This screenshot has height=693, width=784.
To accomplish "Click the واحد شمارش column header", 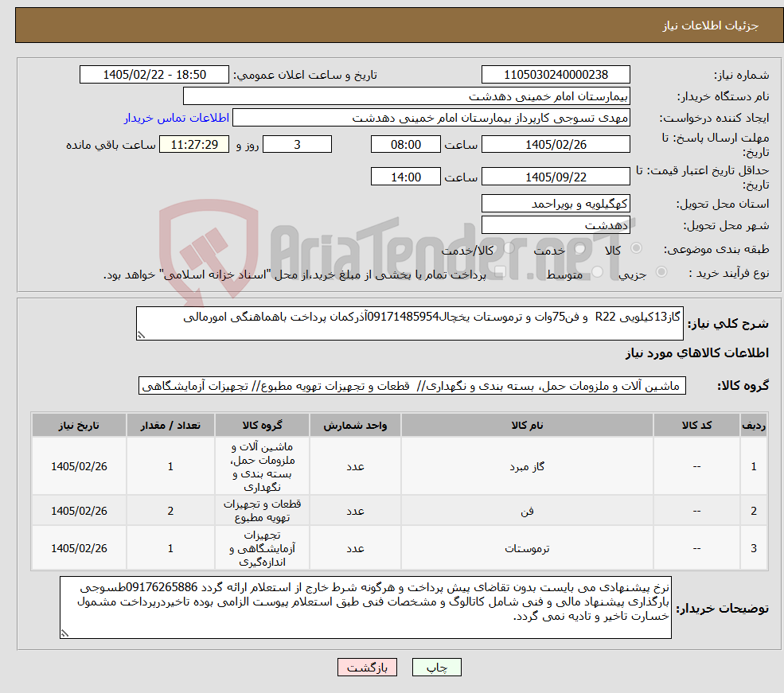I will [x=355, y=425].
